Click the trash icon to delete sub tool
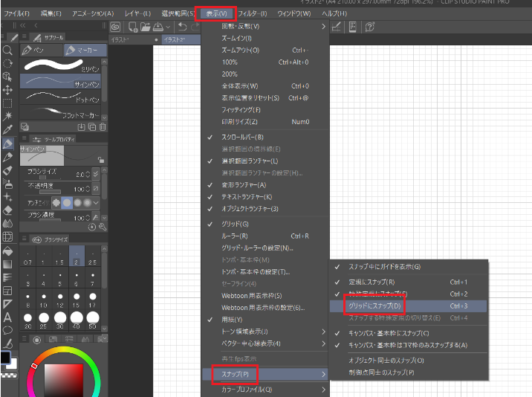This screenshot has width=532, height=397. tap(103, 127)
